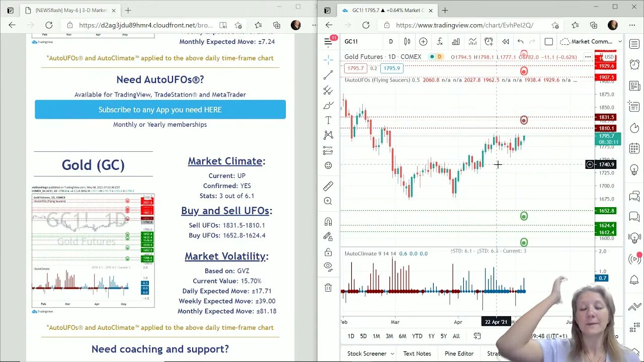Select the trend line drawing tool
Screen dimensions: 644x362
click(x=328, y=75)
